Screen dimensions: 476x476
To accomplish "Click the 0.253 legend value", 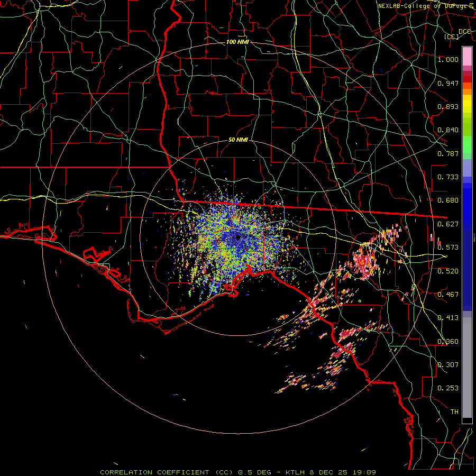I will click(448, 388).
